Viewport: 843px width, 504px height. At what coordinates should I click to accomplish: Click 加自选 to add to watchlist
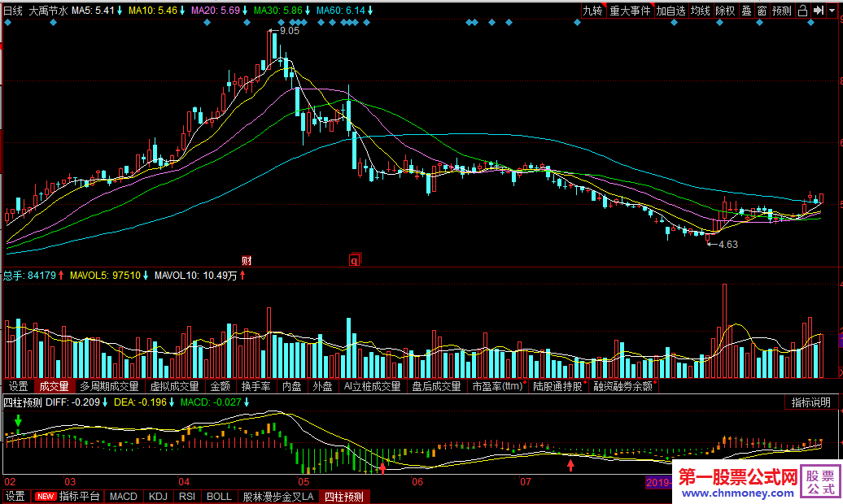[671, 11]
